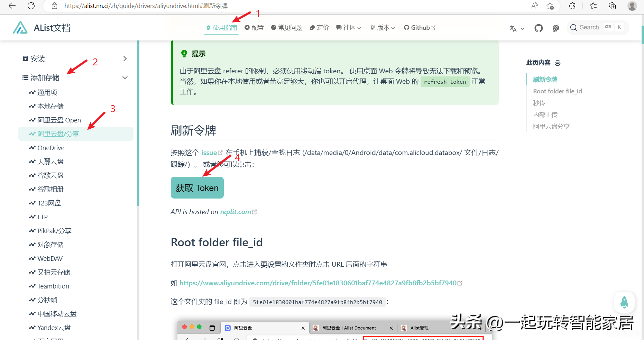Switch to the 配置 navigation item
The height and width of the screenshot is (340, 644).
(x=254, y=28)
